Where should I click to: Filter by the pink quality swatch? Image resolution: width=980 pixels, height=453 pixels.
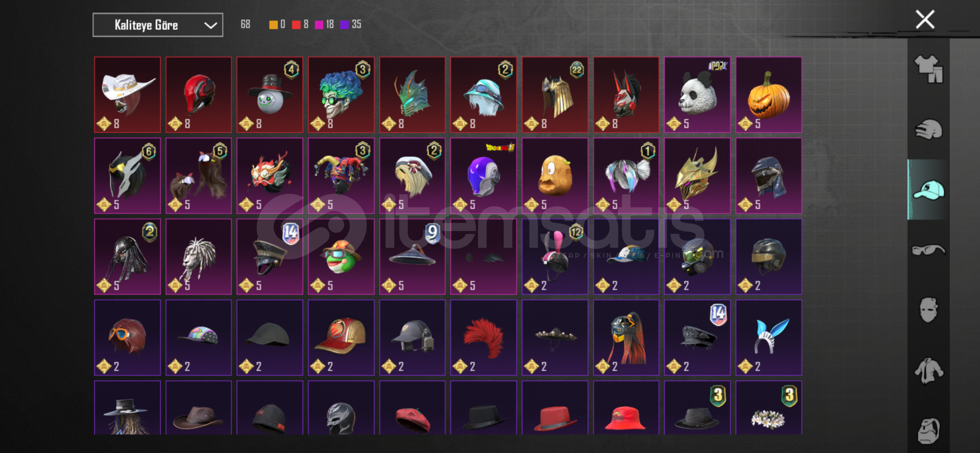point(319,25)
